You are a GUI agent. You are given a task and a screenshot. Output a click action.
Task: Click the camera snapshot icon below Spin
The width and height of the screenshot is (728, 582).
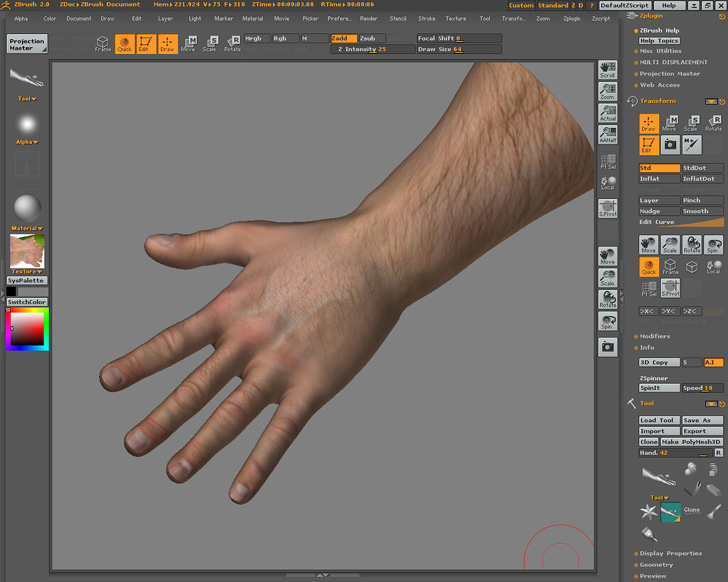pyautogui.click(x=607, y=346)
